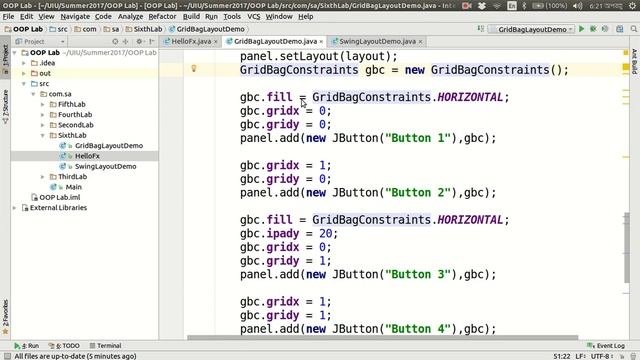The image size is (640, 360).
Task: Expand the .idea folder
Action: click(x=24, y=63)
